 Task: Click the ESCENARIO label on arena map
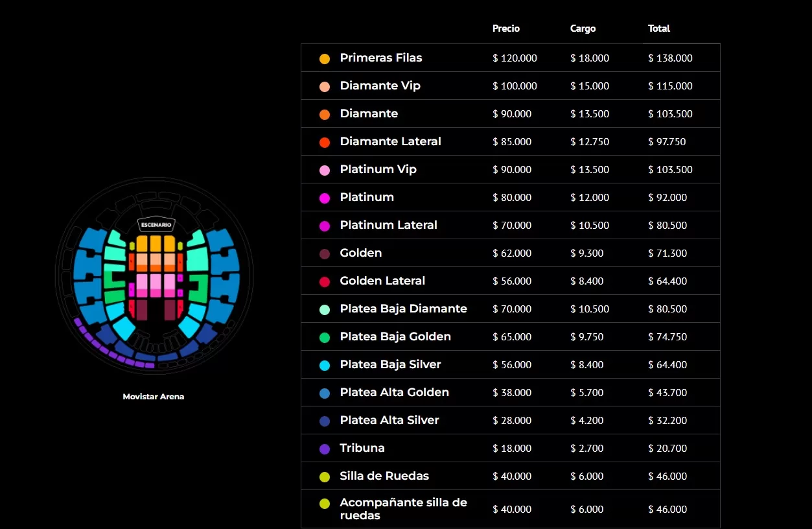(156, 224)
